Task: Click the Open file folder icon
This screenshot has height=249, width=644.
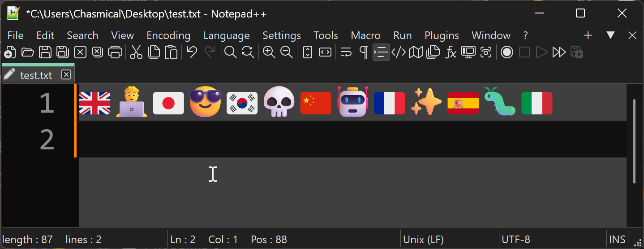Action: coord(27,52)
